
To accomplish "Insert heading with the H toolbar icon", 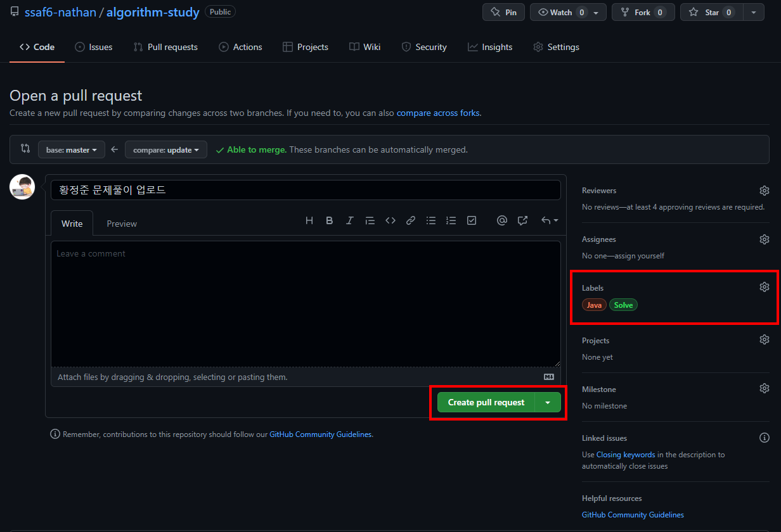I will point(309,220).
